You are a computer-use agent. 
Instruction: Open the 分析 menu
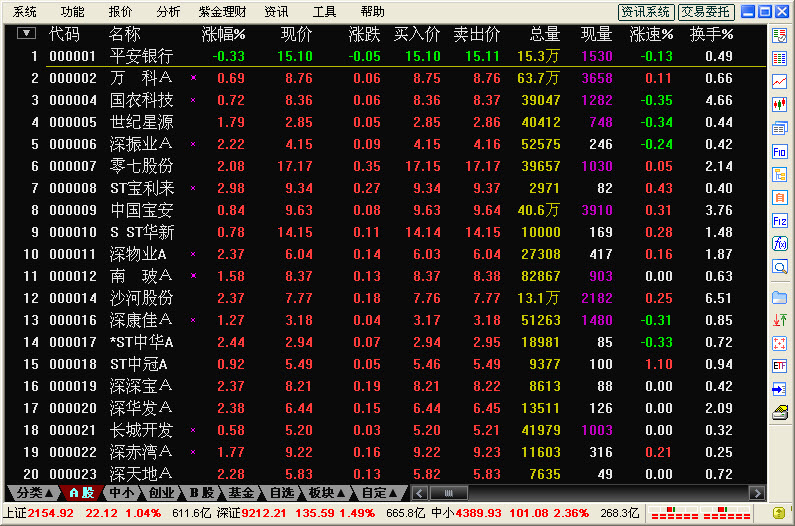168,11
